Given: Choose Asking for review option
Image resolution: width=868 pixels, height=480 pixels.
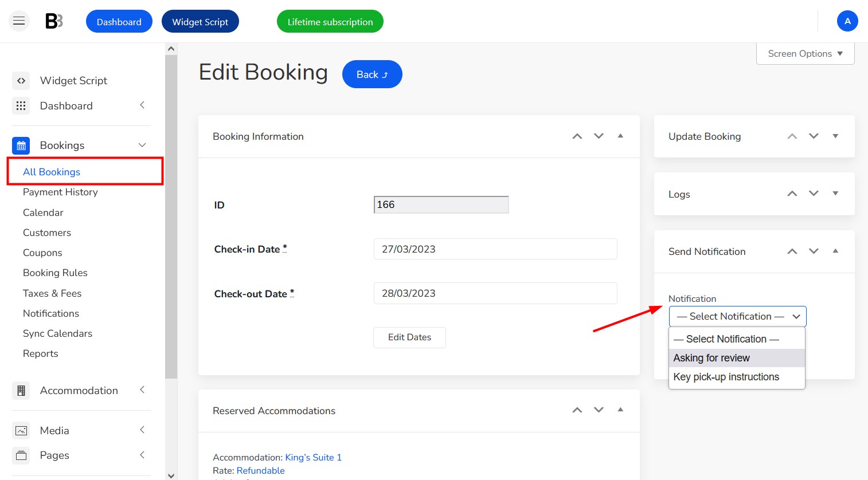Looking at the screenshot, I should 737,358.
